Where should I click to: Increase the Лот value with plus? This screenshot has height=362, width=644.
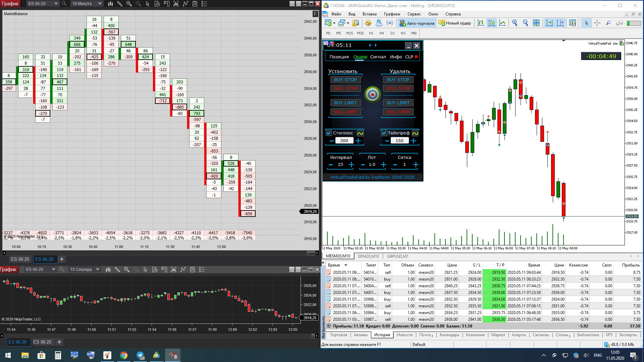[384, 165]
